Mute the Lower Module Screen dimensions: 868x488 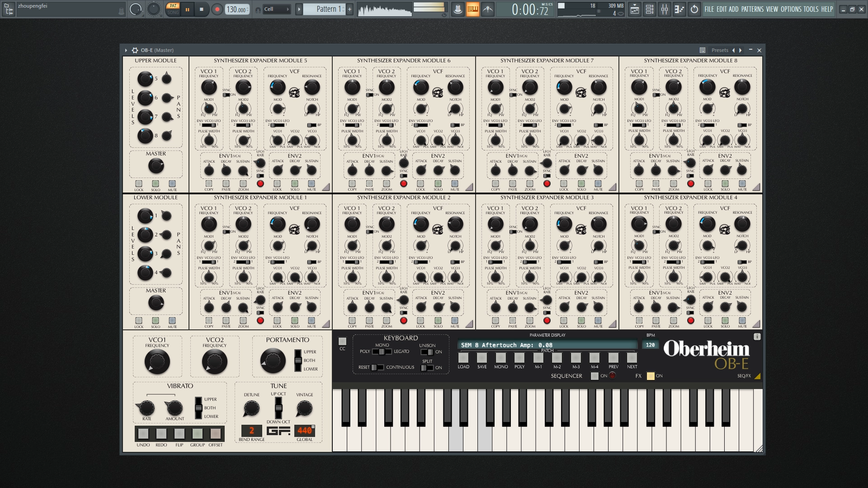172,320
